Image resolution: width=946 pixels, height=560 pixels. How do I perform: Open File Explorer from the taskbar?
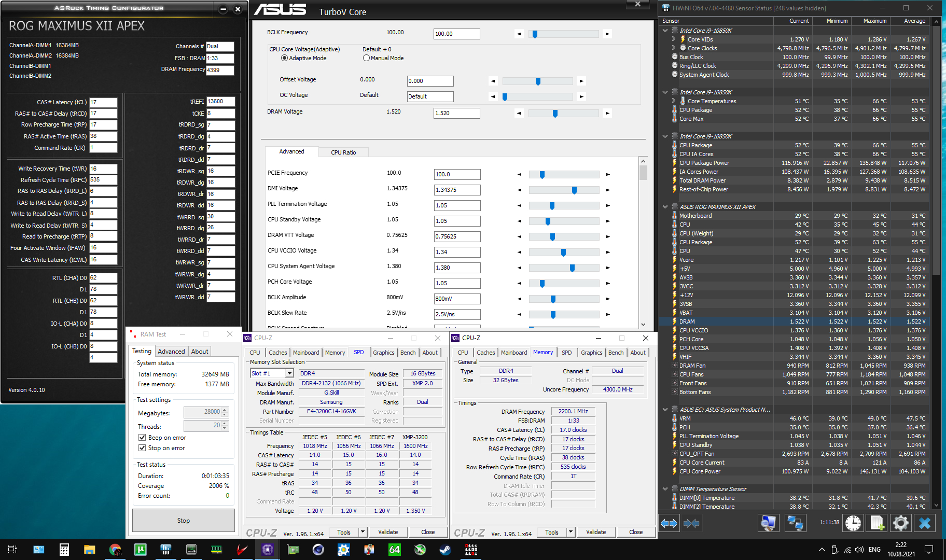pyautogui.click(x=90, y=550)
